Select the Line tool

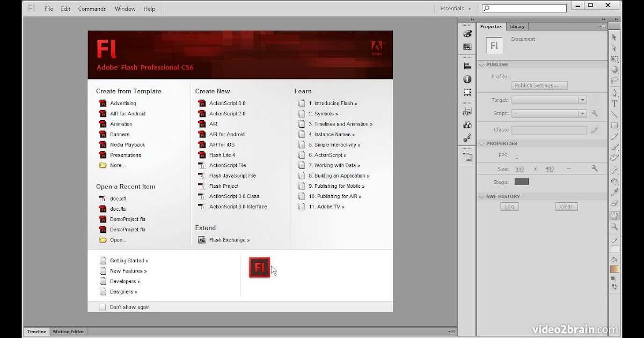(614, 114)
